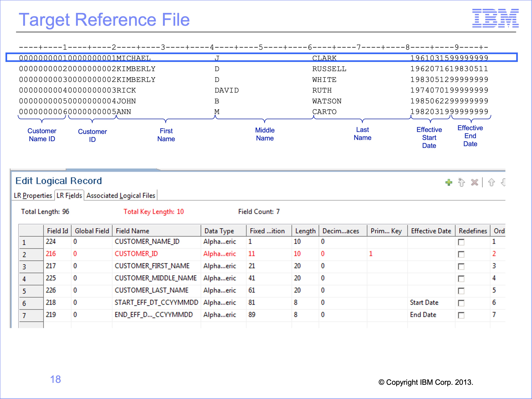
Task: Click the Field Count: 7 label
Action: [x=259, y=212]
